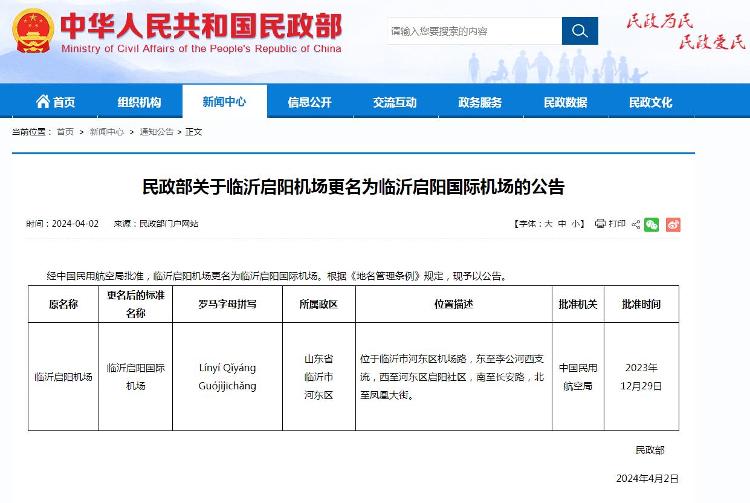Click the search magnifier button
Image resolution: width=750 pixels, height=503 pixels.
pos(579,31)
